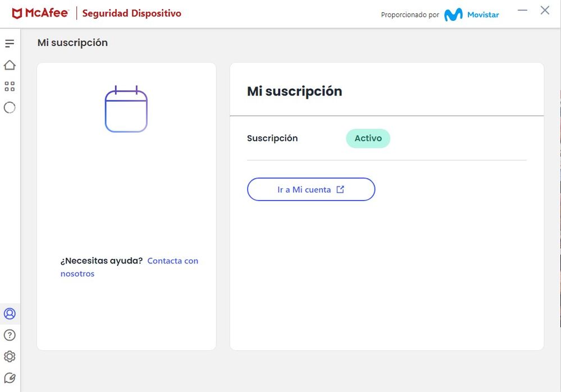The height and width of the screenshot is (392, 561).
Task: Click the feedback pencil icon
Action: point(10,378)
